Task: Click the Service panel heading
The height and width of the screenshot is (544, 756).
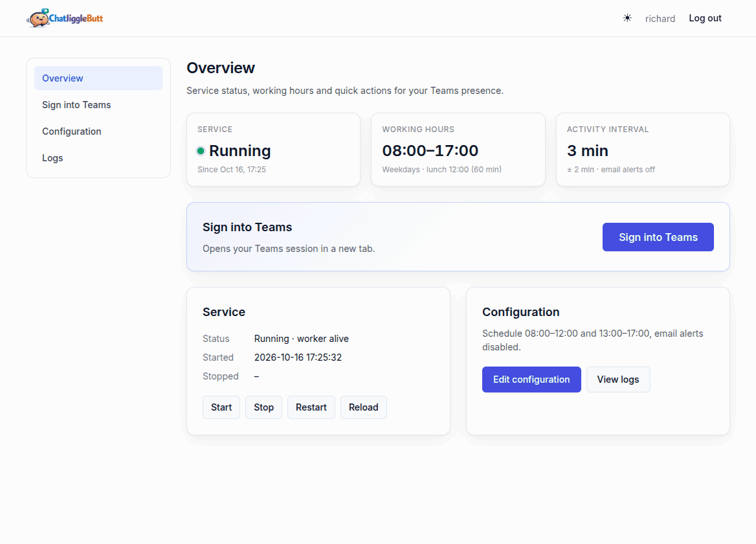Action: [224, 312]
